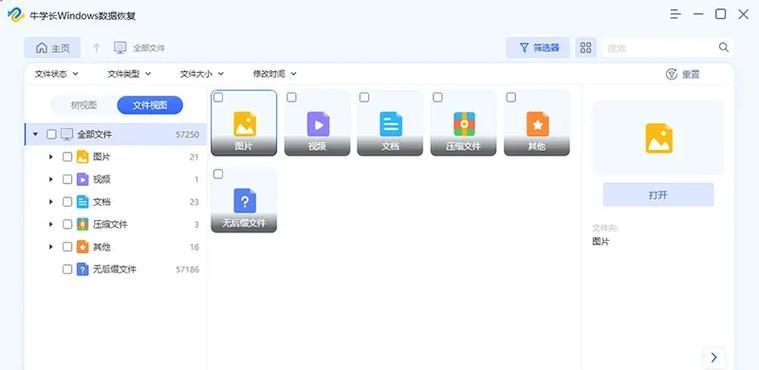Open the 文件状态 dropdown filter

point(57,74)
